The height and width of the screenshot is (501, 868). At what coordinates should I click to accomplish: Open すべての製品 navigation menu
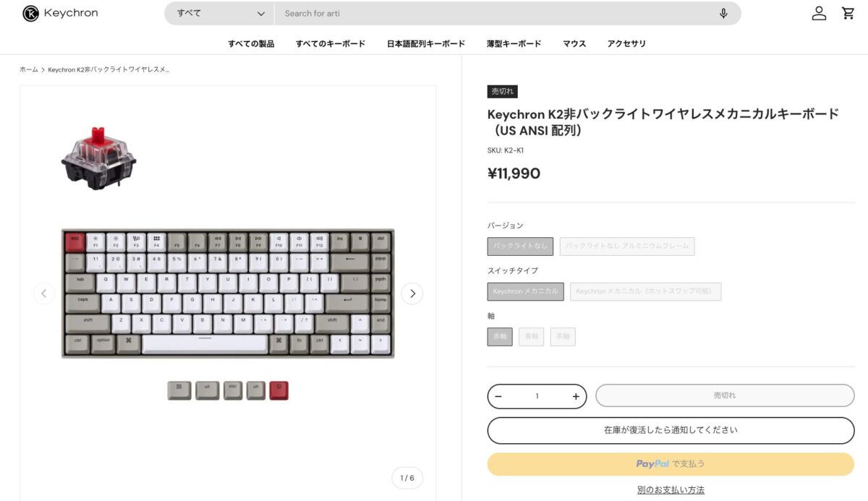(251, 43)
